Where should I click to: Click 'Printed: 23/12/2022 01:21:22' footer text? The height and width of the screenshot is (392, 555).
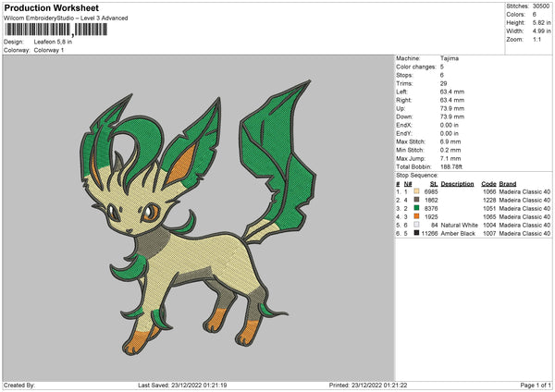[368, 386]
